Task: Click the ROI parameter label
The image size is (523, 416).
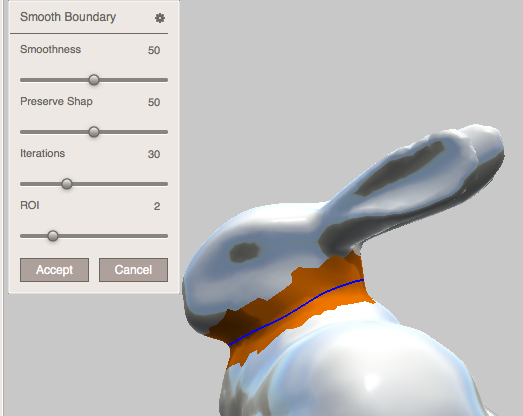Action: pos(30,205)
